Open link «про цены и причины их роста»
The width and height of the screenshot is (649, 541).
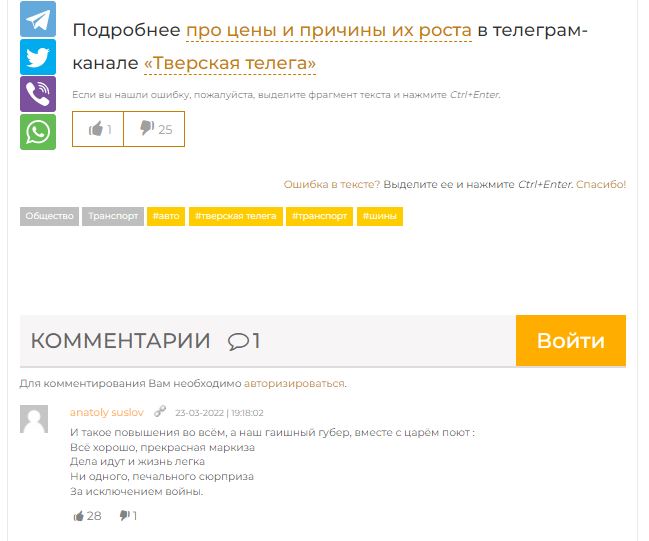click(x=328, y=30)
